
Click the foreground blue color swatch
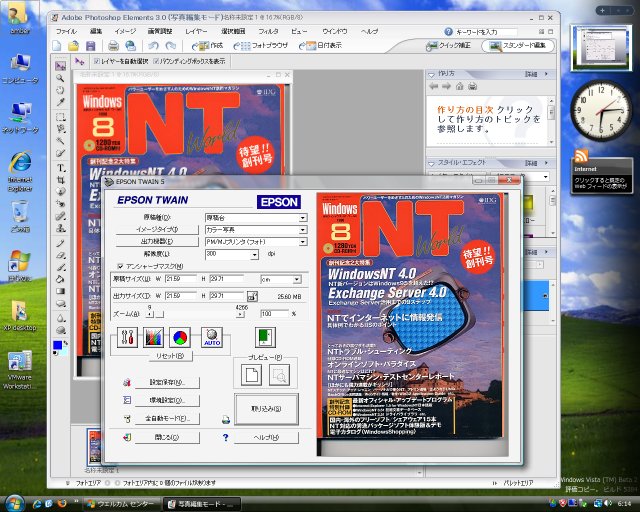click(x=58, y=345)
